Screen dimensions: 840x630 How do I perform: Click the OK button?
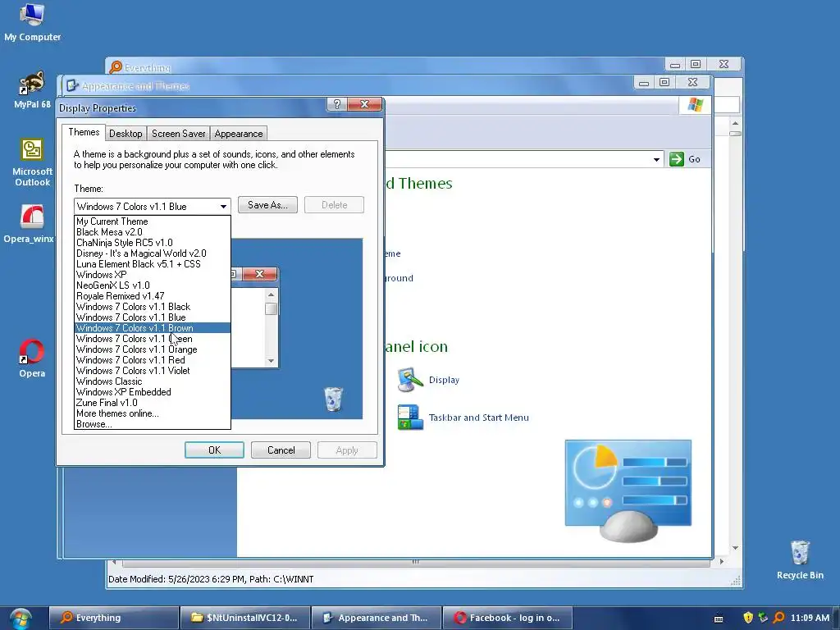214,450
